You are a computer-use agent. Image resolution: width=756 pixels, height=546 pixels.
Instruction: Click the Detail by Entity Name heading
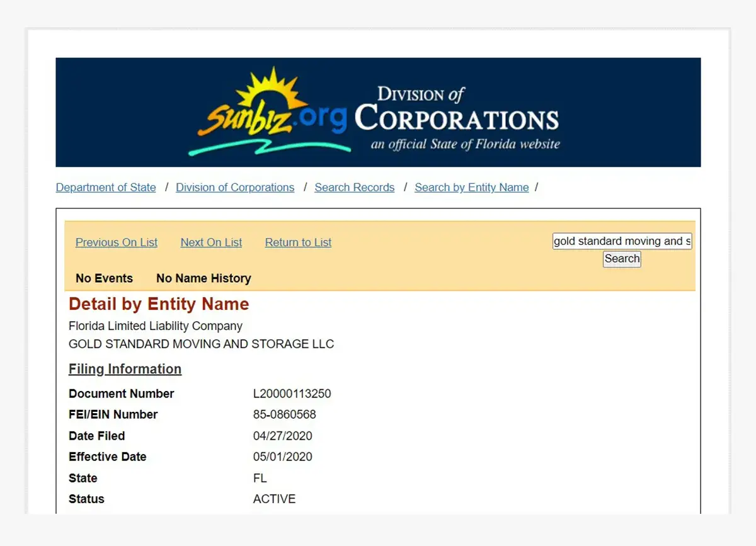(159, 304)
